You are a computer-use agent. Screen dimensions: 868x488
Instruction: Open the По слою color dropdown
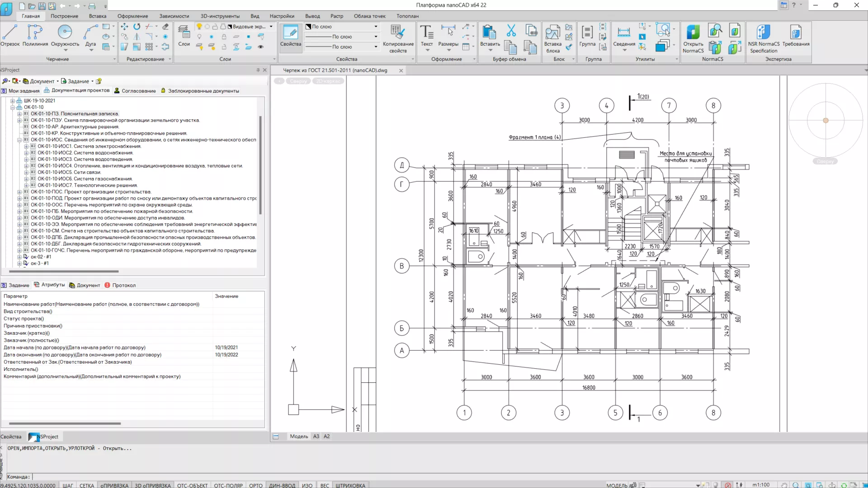tap(376, 27)
